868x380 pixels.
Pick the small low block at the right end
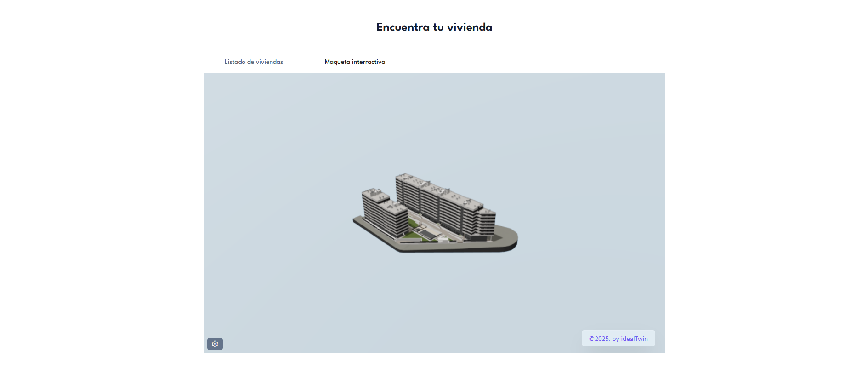coord(487,222)
